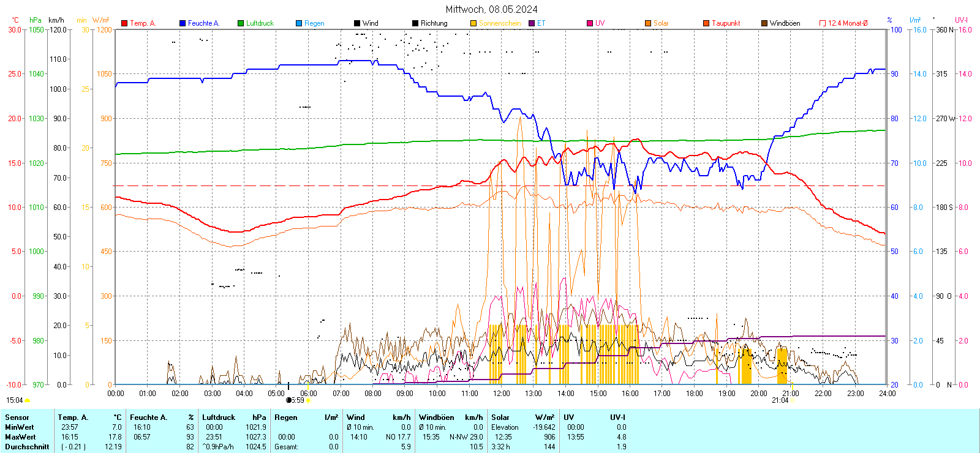Toggle the Wind series legend box
The height and width of the screenshot is (453, 980).
[357, 23]
